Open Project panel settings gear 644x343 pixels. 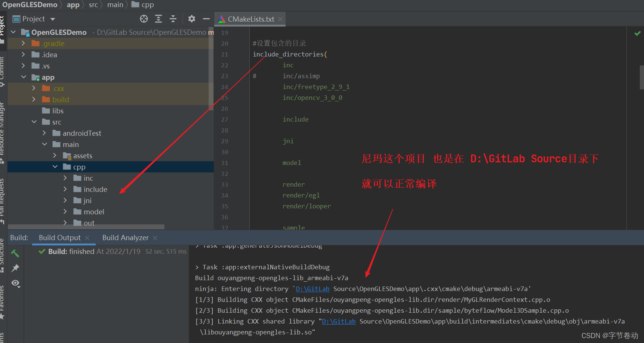coord(192,19)
